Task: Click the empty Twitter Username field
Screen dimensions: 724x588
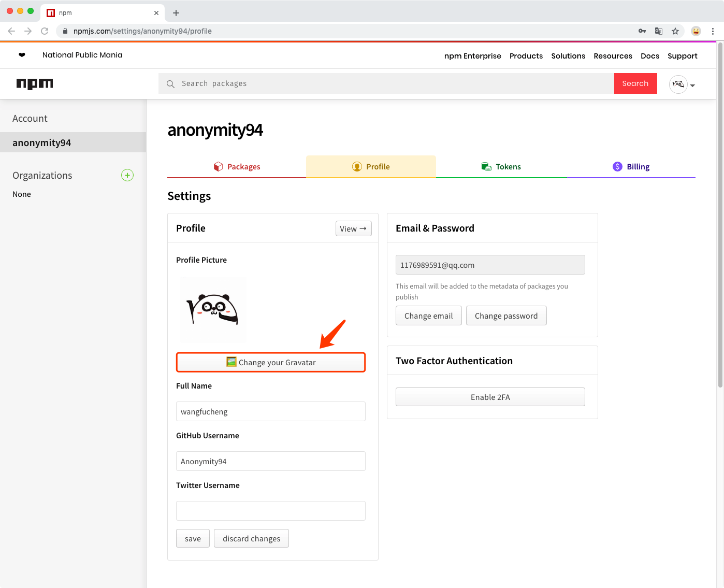Action: click(271, 511)
